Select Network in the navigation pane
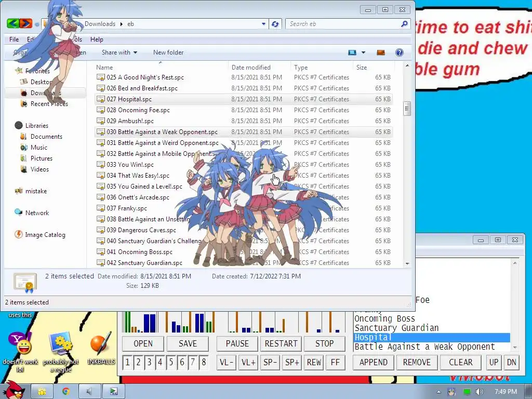 click(37, 212)
